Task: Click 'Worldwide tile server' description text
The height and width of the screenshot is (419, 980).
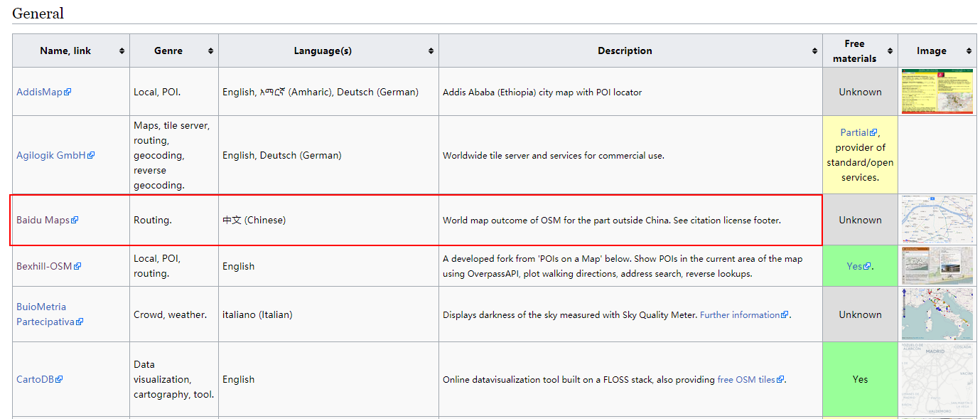Action: point(554,155)
